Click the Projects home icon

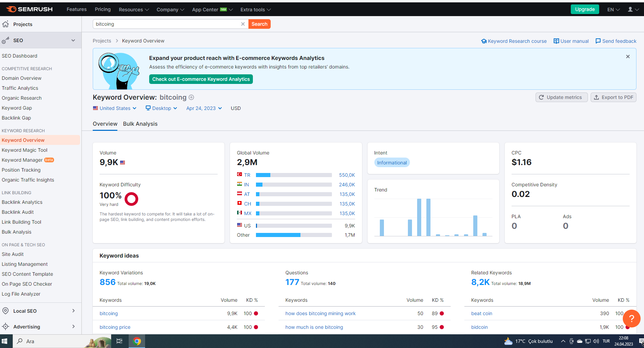[5, 24]
